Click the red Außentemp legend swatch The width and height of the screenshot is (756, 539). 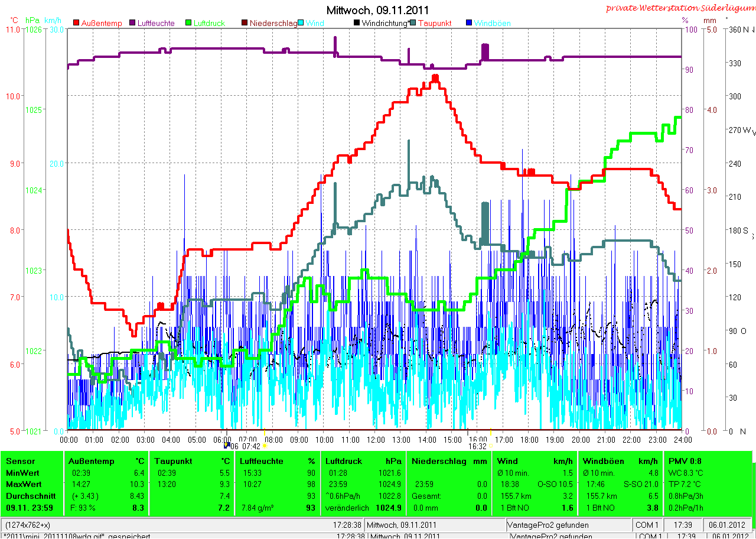[76, 23]
